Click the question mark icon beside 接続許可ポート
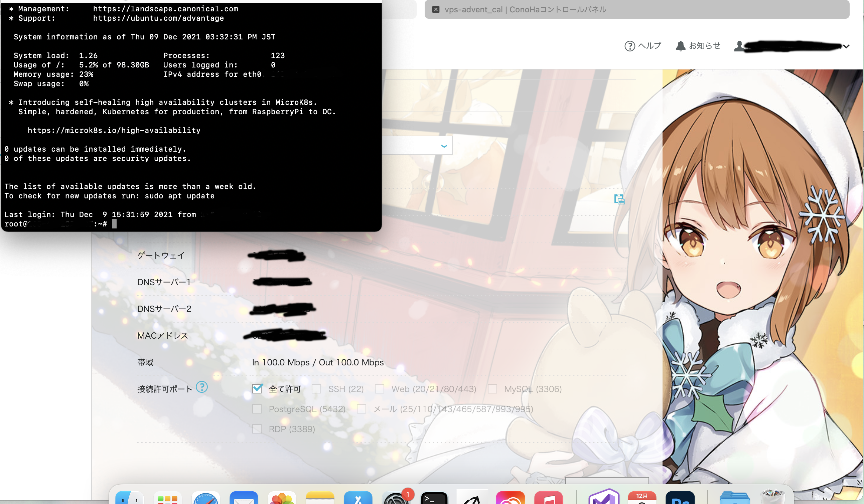The height and width of the screenshot is (504, 864). point(202,387)
